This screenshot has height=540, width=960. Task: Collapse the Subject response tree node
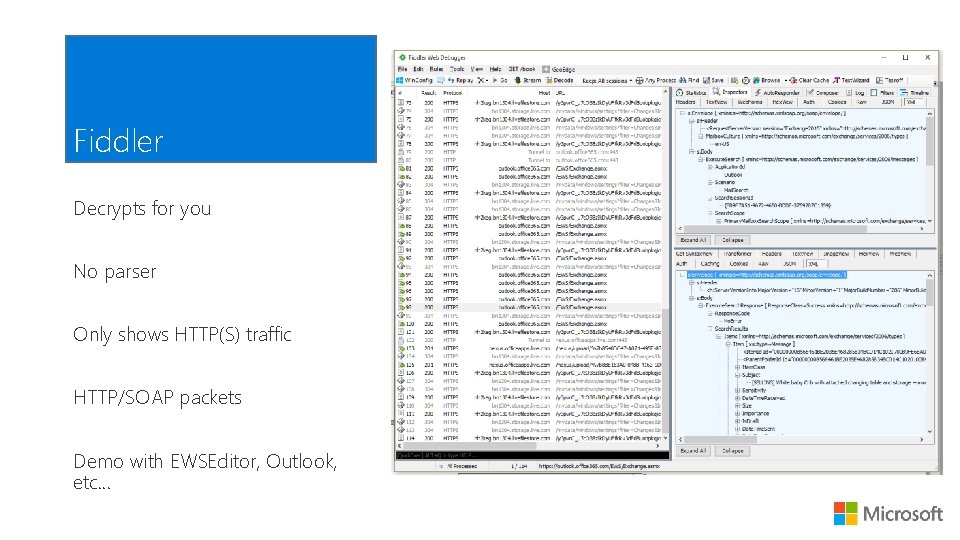tap(737, 375)
